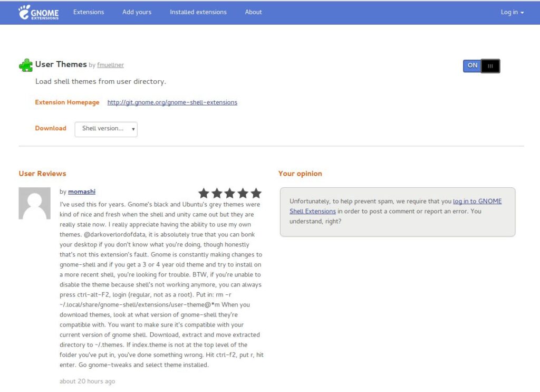Viewport: 540px width, 392px height.
Task: Toggle the User Themes ON switch
Action: click(481, 66)
